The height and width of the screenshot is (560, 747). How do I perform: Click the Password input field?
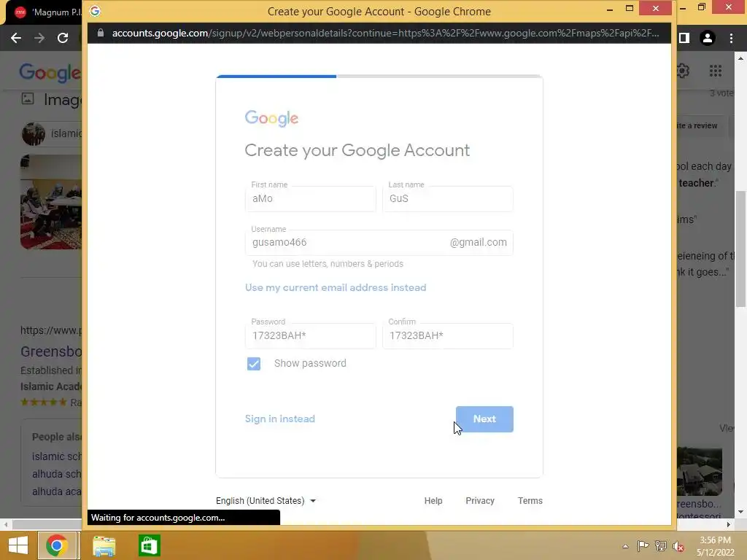310,335
